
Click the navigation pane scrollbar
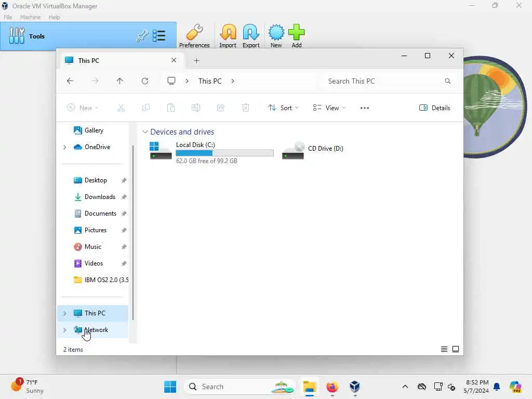(133, 233)
